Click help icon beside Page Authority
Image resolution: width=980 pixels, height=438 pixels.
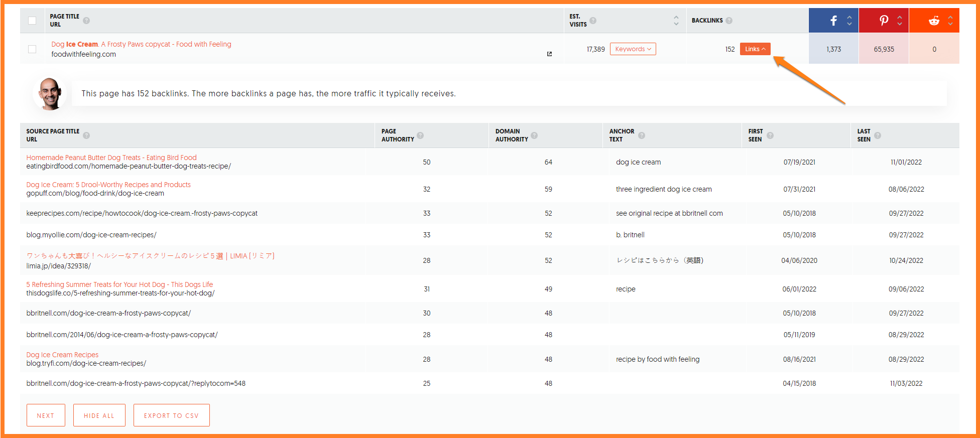420,135
